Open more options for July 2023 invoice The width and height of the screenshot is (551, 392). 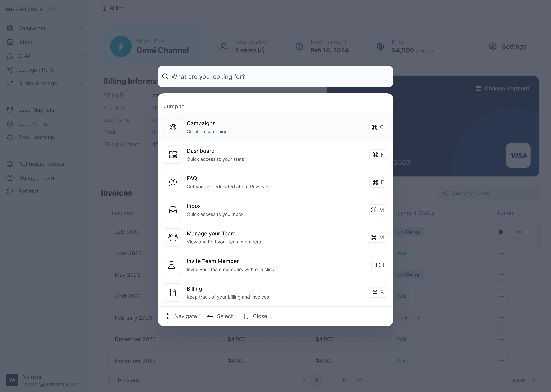click(519, 232)
